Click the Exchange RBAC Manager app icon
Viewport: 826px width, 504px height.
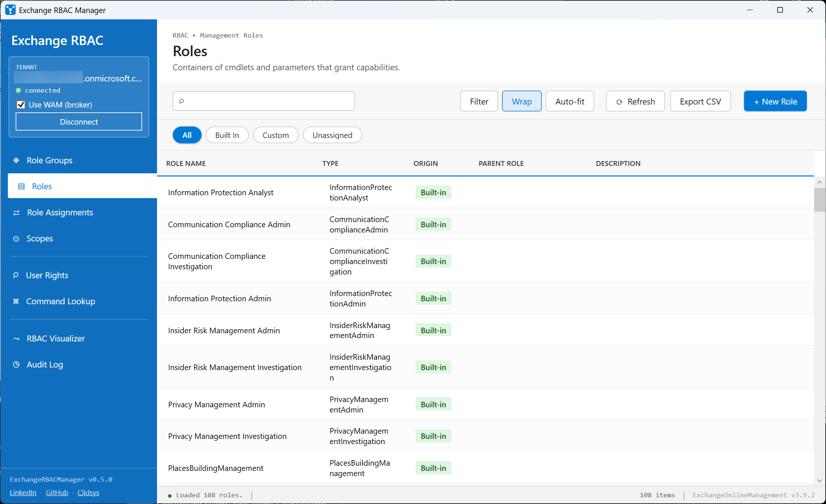[x=10, y=10]
